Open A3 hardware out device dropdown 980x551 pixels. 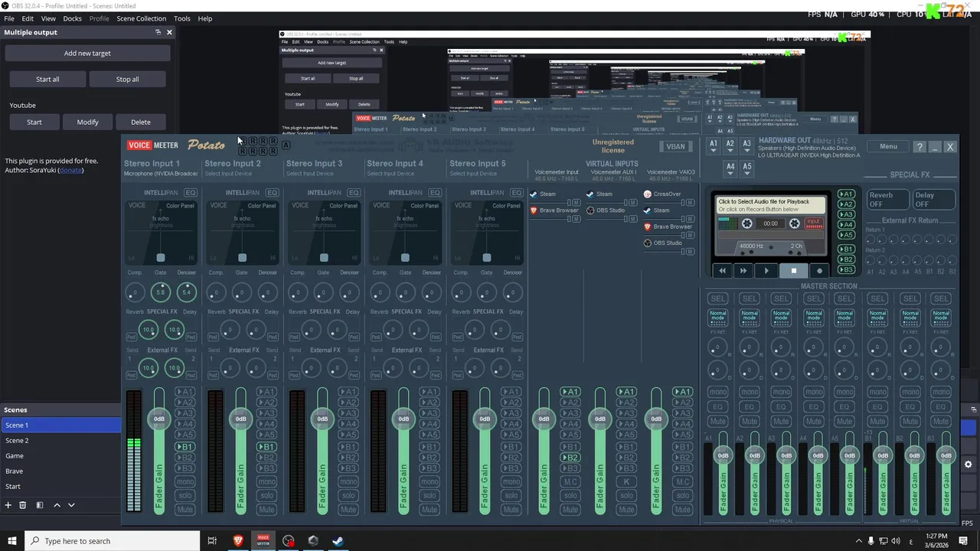746,146
